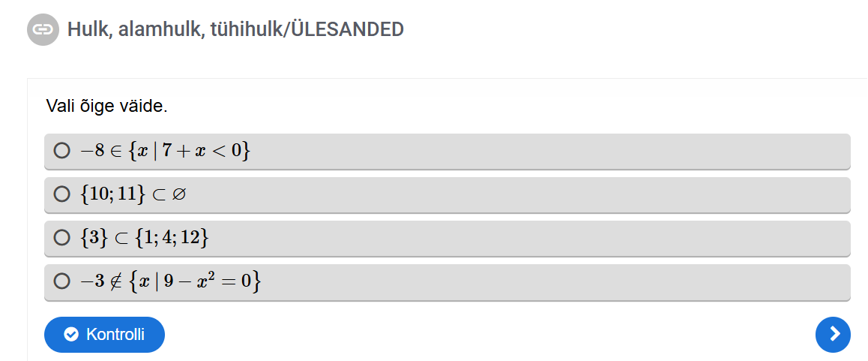Click the set {1; 4; 12} in the third option
The width and height of the screenshot is (868, 361).
point(172,238)
